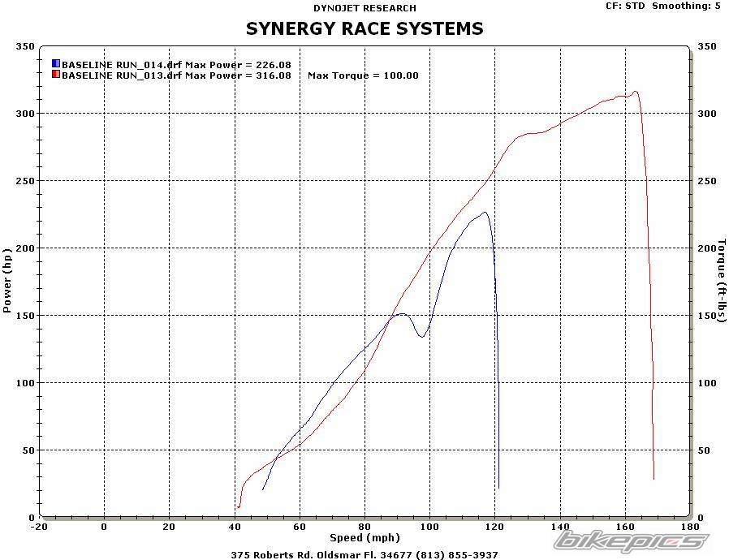
Task: Click the Max Torque = 100.00 readout
Action: (363, 75)
